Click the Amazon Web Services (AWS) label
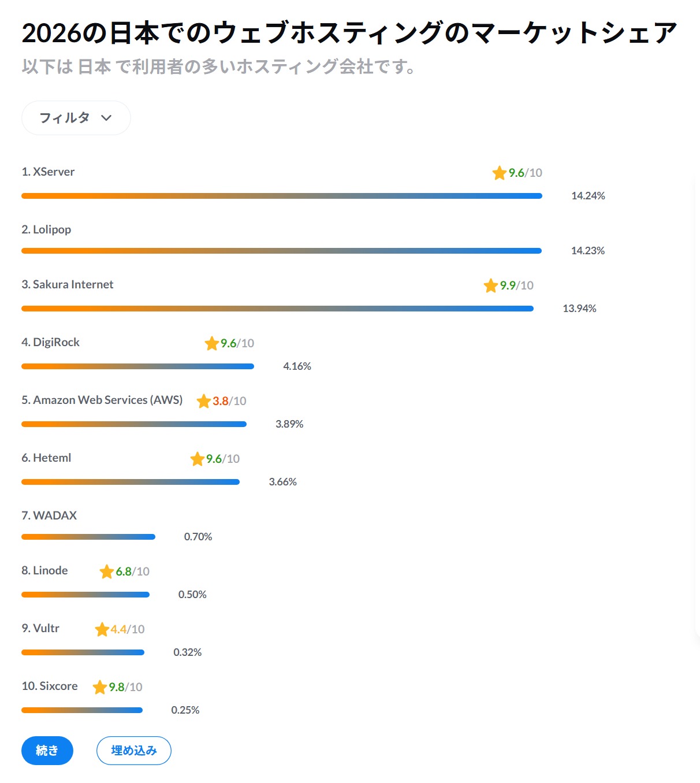This screenshot has width=700, height=783. (102, 399)
